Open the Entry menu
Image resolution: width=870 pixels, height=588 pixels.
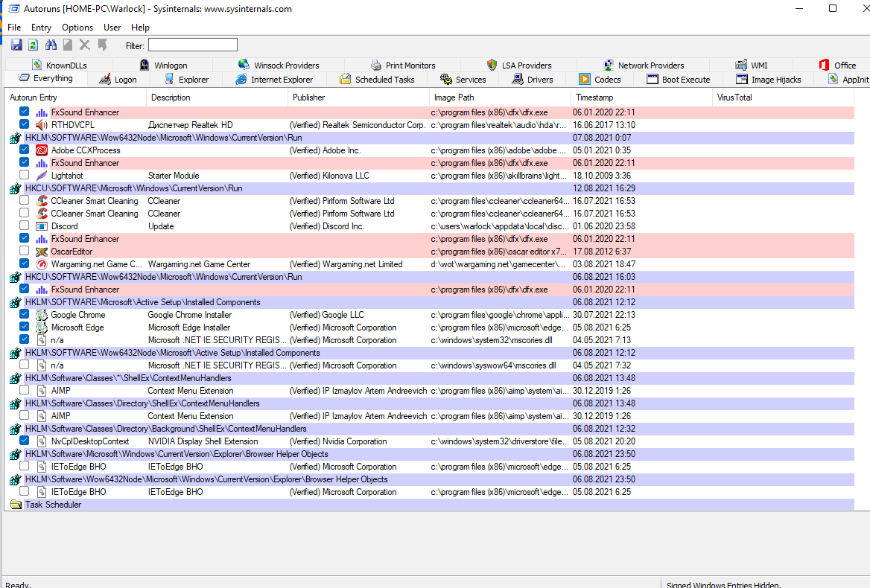coord(41,27)
